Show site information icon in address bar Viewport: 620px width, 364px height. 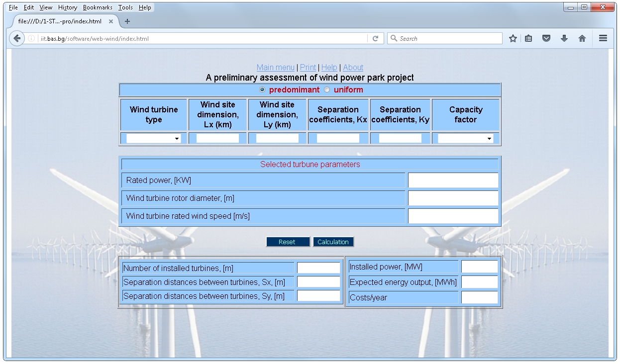[31, 38]
